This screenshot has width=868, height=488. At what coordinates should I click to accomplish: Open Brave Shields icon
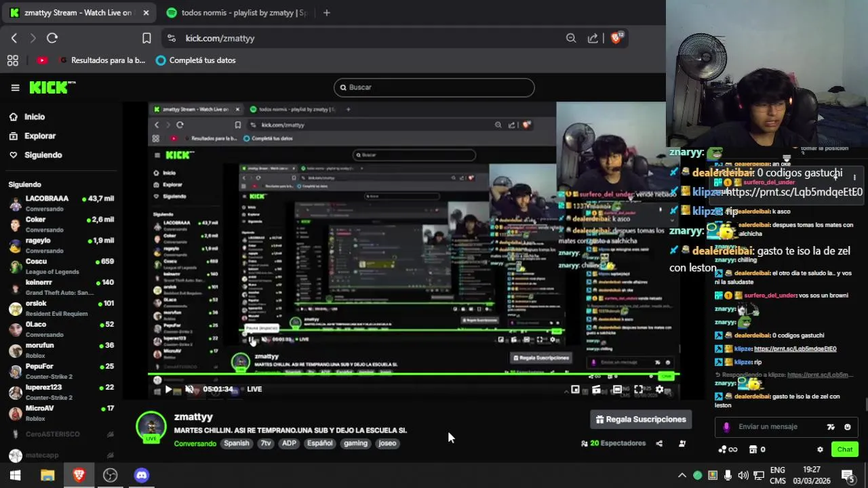[x=616, y=39]
